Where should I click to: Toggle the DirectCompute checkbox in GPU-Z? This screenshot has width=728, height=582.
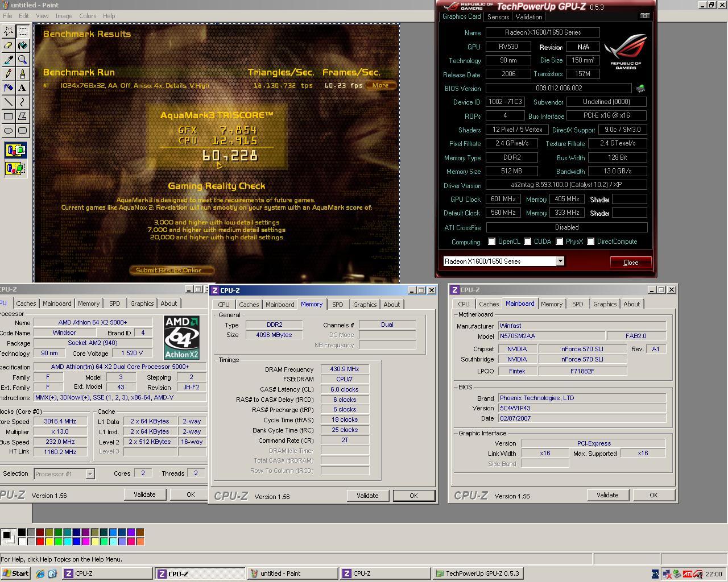point(591,242)
